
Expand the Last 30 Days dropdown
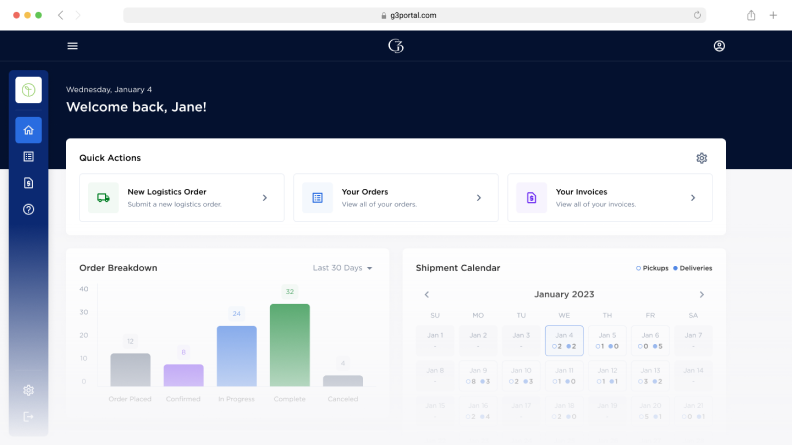[342, 268]
